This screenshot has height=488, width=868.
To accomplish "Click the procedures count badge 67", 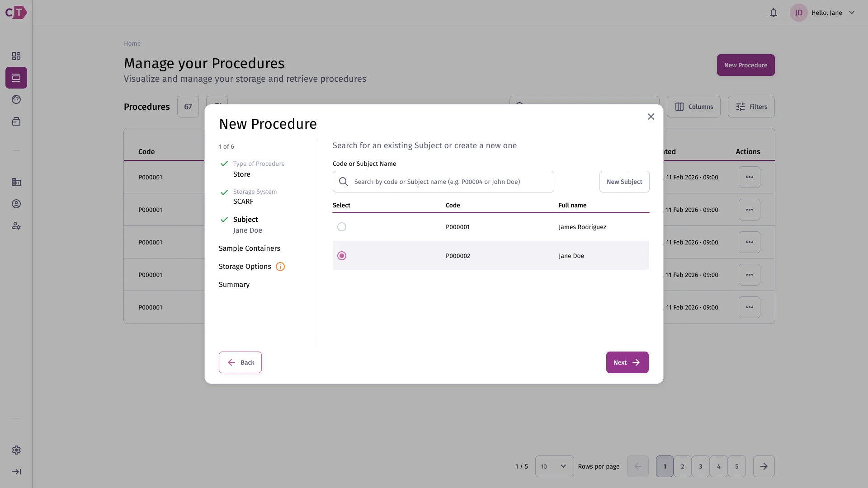I will point(188,107).
